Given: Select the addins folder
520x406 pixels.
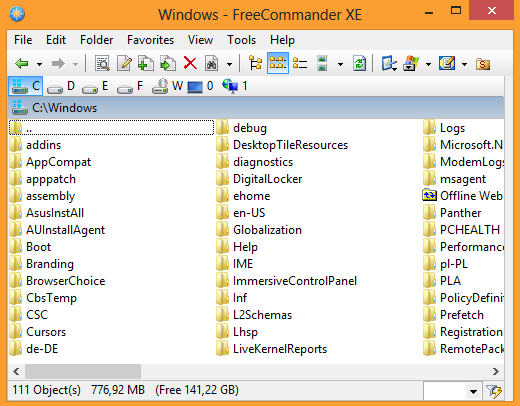Looking at the screenshot, I should coord(36,145).
